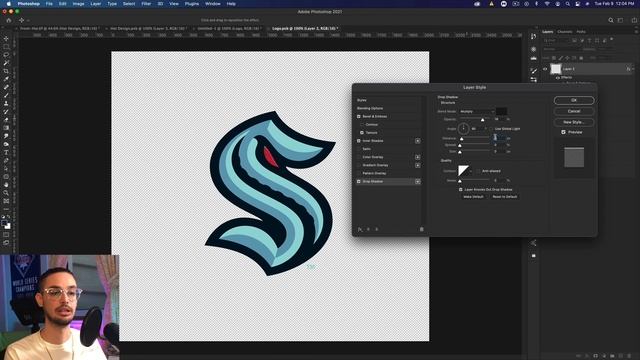Enable the Pattern Overlay checkbox
Viewport: 640px width, 360px height.
coord(359,173)
